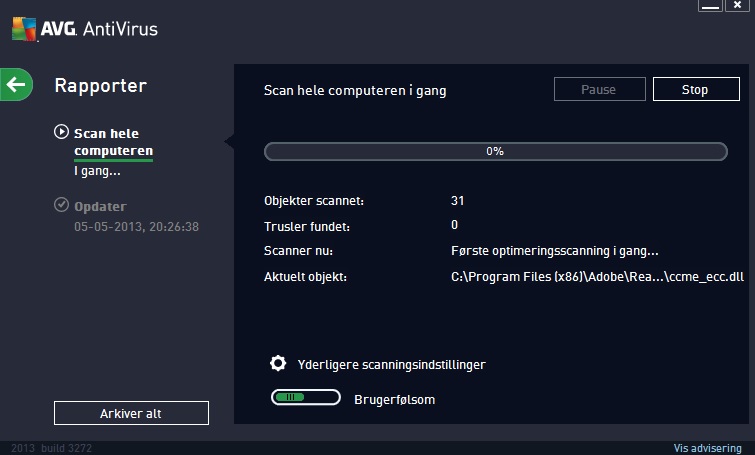Viewport: 755px width, 455px height.
Task: Click 'Første optimeringsscanning i gang...' text
Action: (x=555, y=251)
